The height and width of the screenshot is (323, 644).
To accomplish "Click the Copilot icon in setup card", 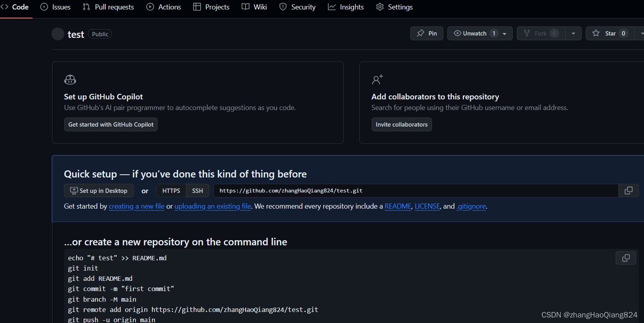I will (70, 80).
